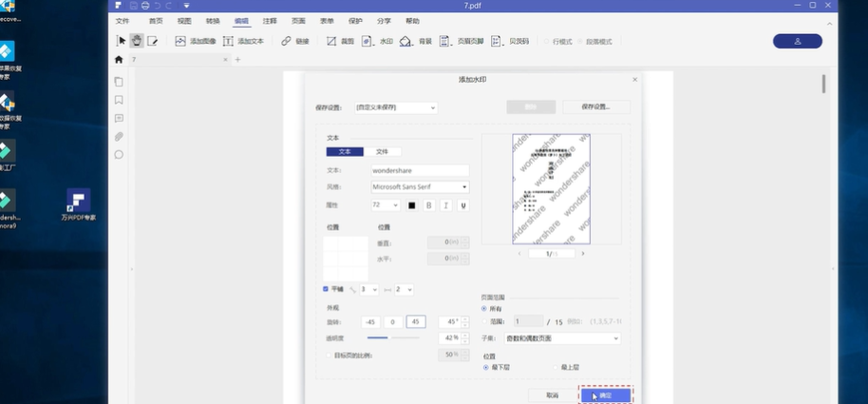The image size is (868, 404).
Task: Open the bookmarks sidebar panel
Action: coord(119,100)
